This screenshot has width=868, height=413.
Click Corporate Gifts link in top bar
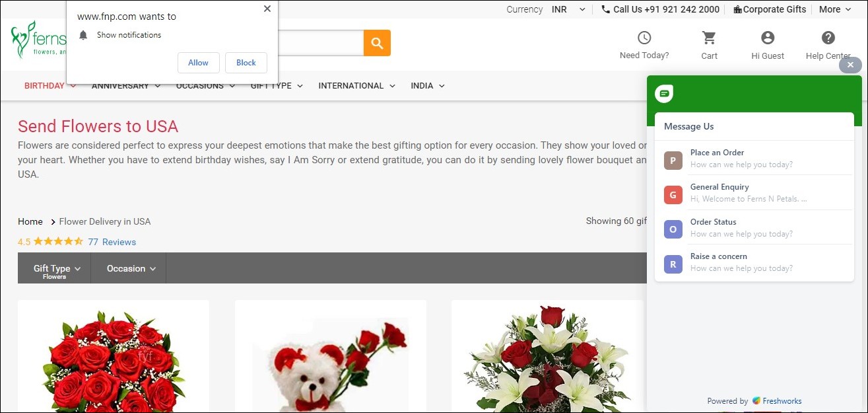point(770,9)
